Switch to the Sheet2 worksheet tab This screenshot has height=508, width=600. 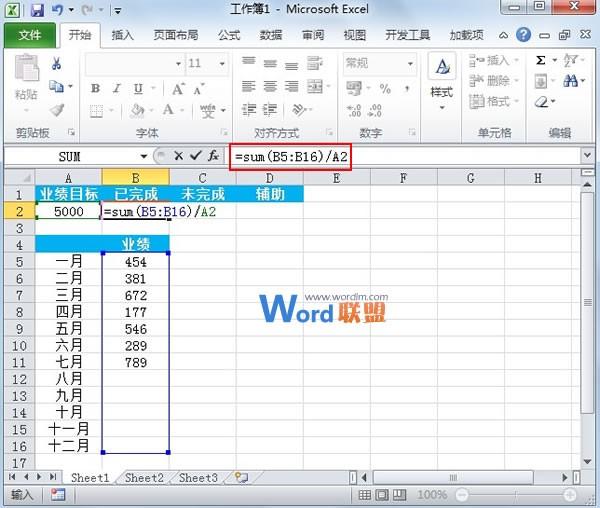[144, 478]
